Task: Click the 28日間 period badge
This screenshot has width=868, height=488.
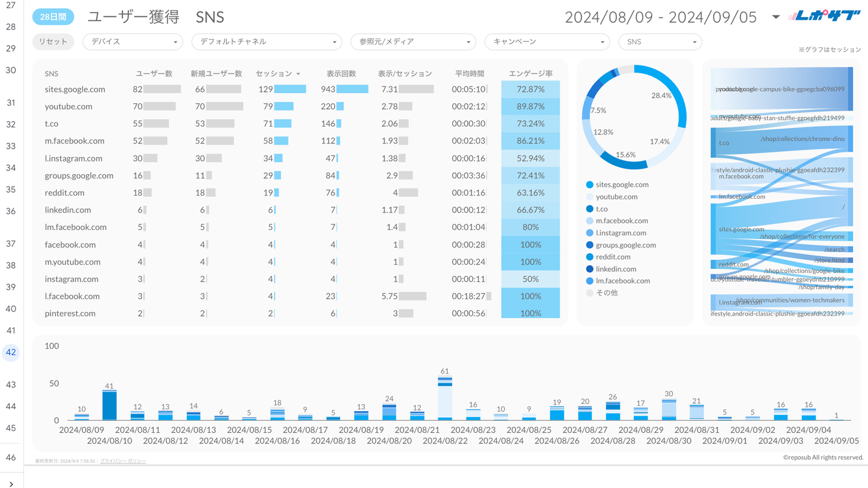Action: point(53,17)
